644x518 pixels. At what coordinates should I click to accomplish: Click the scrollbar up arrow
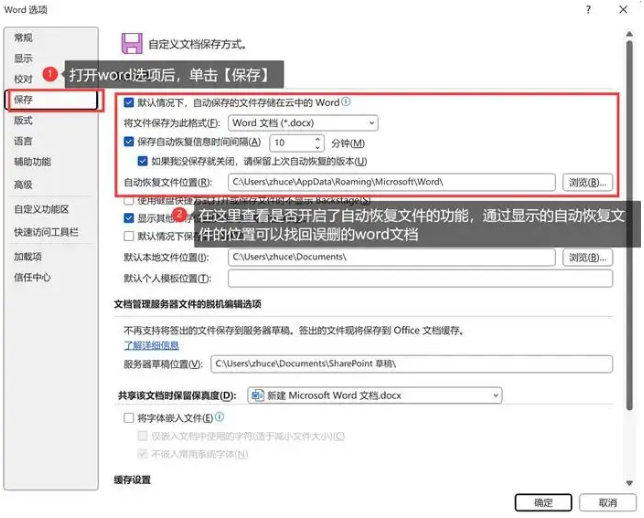pyautogui.click(x=629, y=34)
